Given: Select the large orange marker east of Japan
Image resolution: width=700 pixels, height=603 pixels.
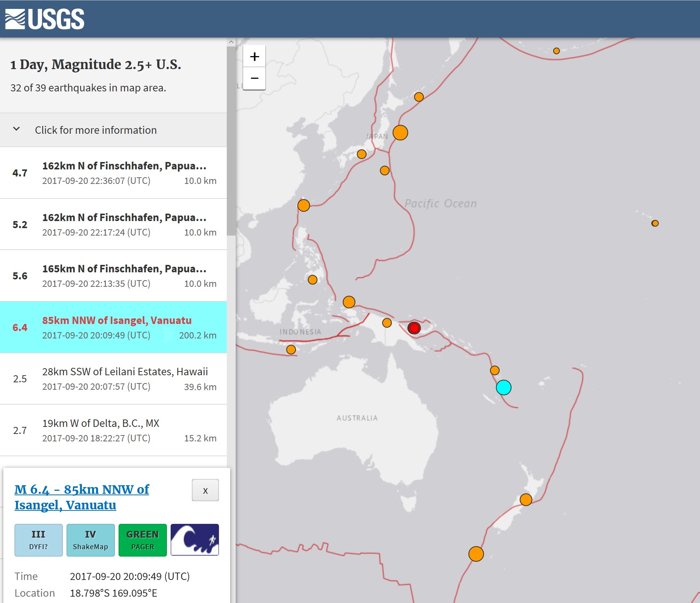Looking at the screenshot, I should (400, 133).
